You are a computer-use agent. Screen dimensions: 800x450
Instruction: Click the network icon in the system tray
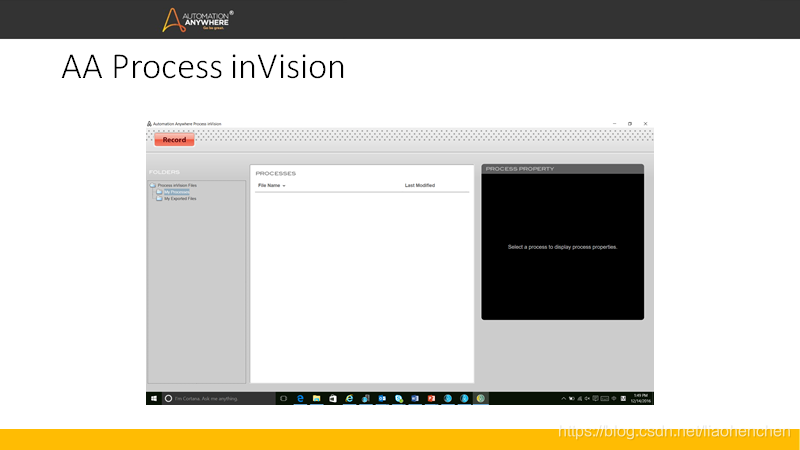point(580,398)
